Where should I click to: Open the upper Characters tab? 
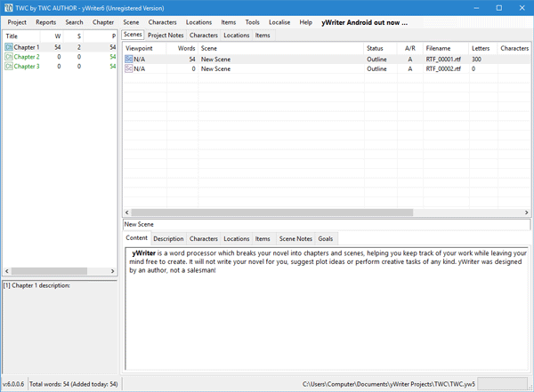(204, 36)
